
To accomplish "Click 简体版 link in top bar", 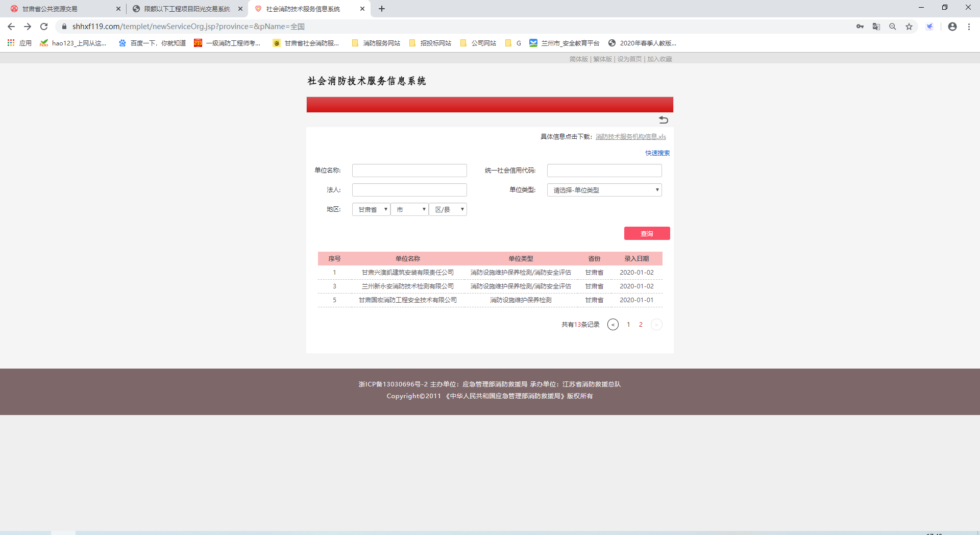I will pos(578,59).
